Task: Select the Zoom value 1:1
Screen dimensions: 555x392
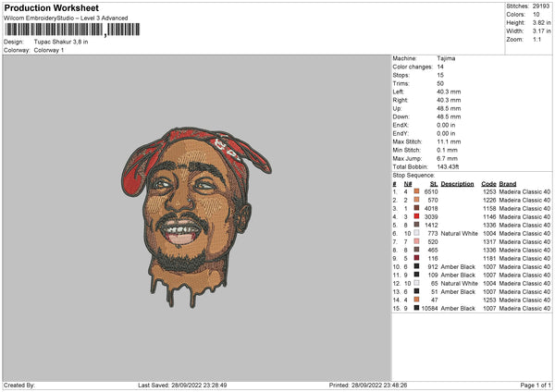Action: click(536, 39)
